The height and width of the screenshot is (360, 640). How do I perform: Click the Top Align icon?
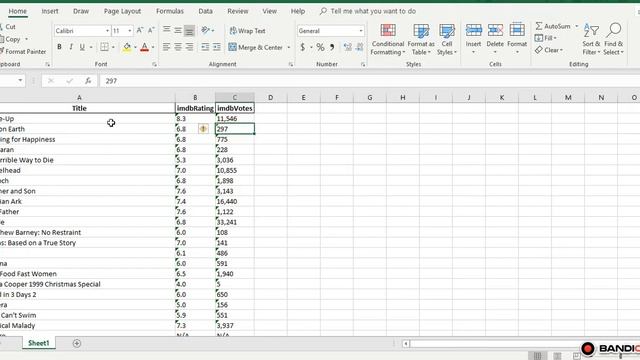coord(167,30)
